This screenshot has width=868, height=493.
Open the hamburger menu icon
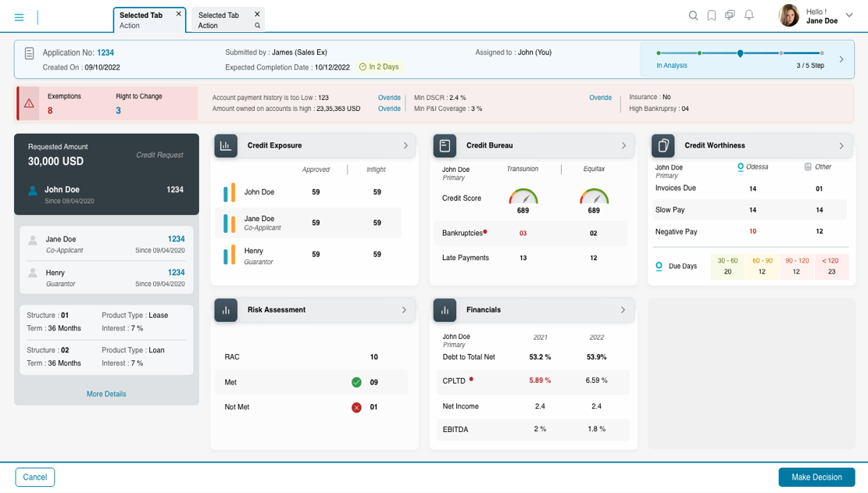[x=20, y=17]
